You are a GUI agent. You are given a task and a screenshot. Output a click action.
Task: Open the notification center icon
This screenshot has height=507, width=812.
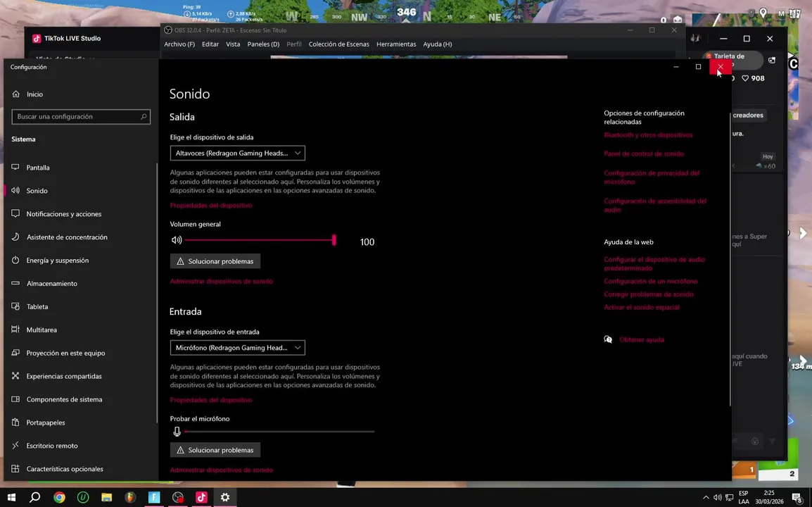coord(797,497)
